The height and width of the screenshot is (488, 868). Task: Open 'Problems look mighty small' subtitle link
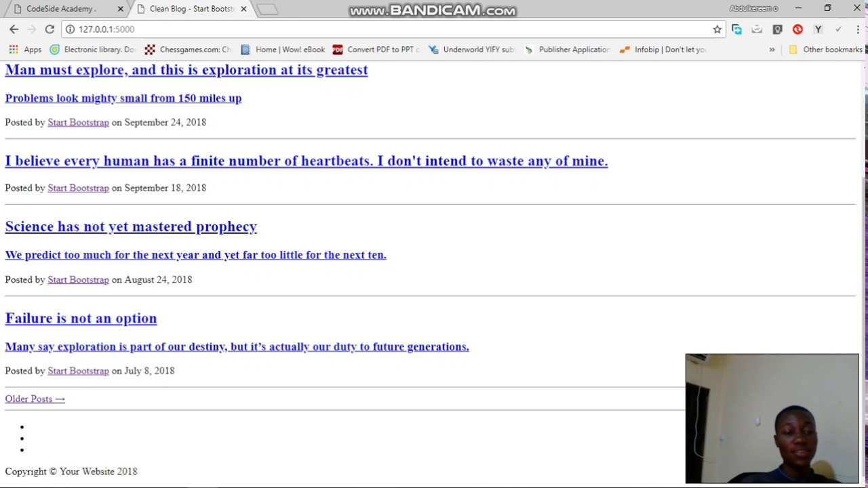point(123,98)
